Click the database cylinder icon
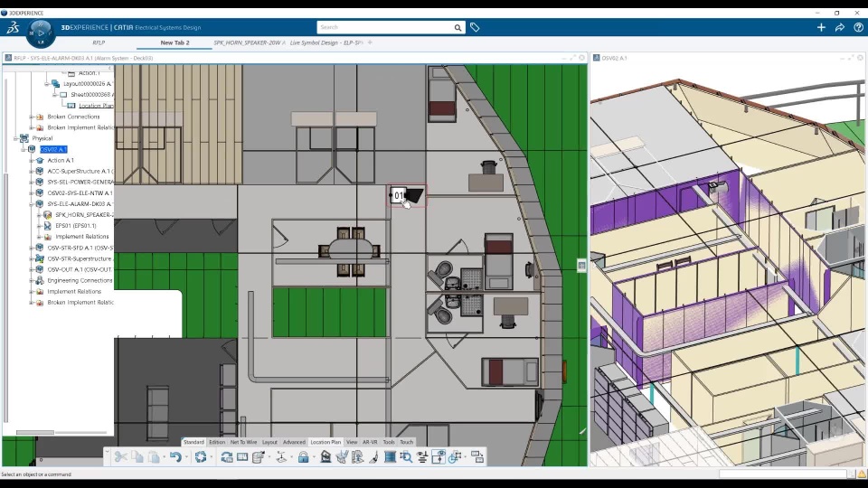Image resolution: width=868 pixels, height=488 pixels. point(259,457)
